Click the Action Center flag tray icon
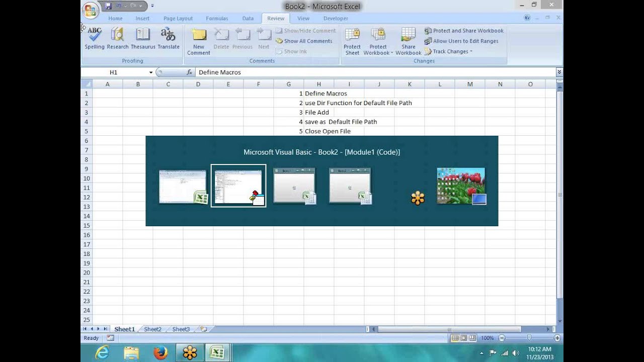This screenshot has width=644, height=362. pyautogui.click(x=493, y=353)
